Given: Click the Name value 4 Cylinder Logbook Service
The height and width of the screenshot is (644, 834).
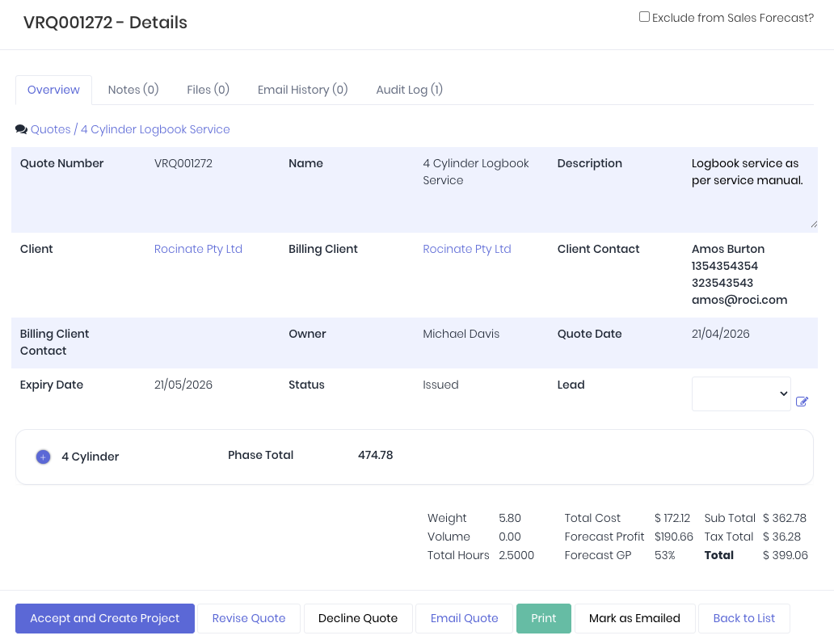Looking at the screenshot, I should 476,172.
